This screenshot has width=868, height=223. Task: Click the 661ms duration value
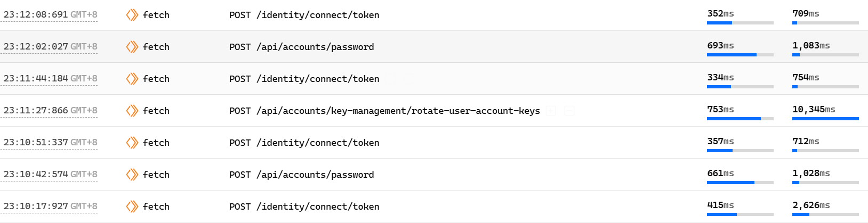pos(720,174)
